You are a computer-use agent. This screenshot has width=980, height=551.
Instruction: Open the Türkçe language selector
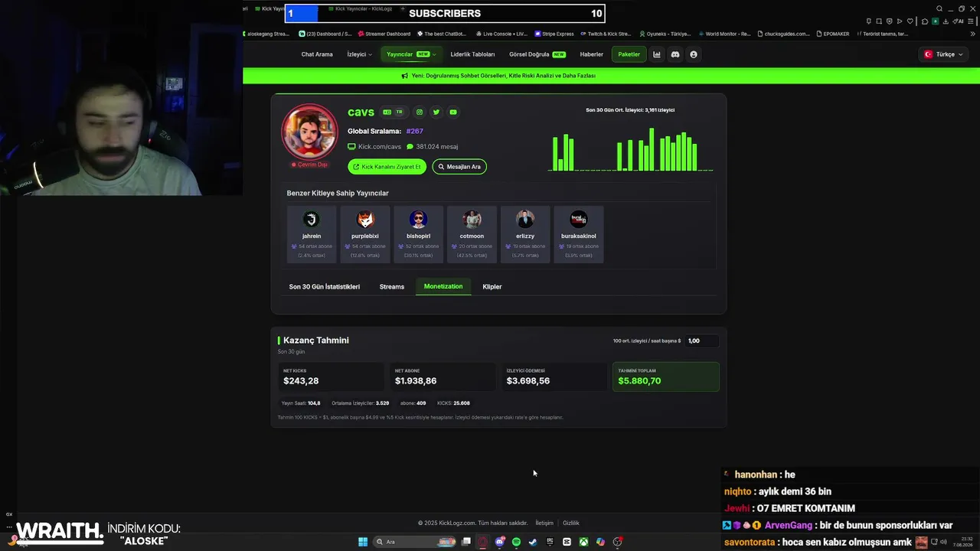pyautogui.click(x=944, y=54)
